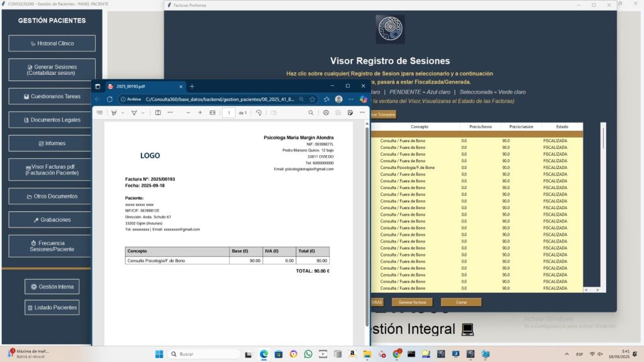Open WhatsApp from the taskbar
Viewport: 644px width, 362px height.
point(308,354)
